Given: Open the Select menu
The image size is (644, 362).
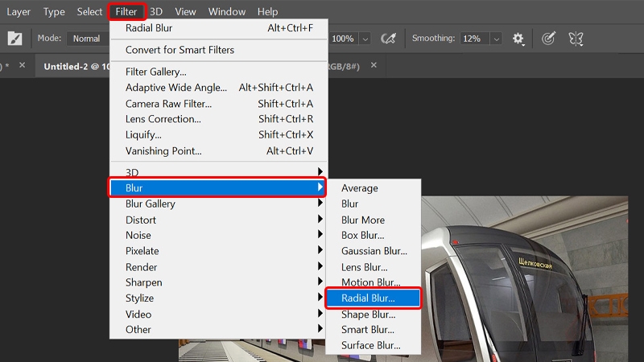Looking at the screenshot, I should click(89, 11).
